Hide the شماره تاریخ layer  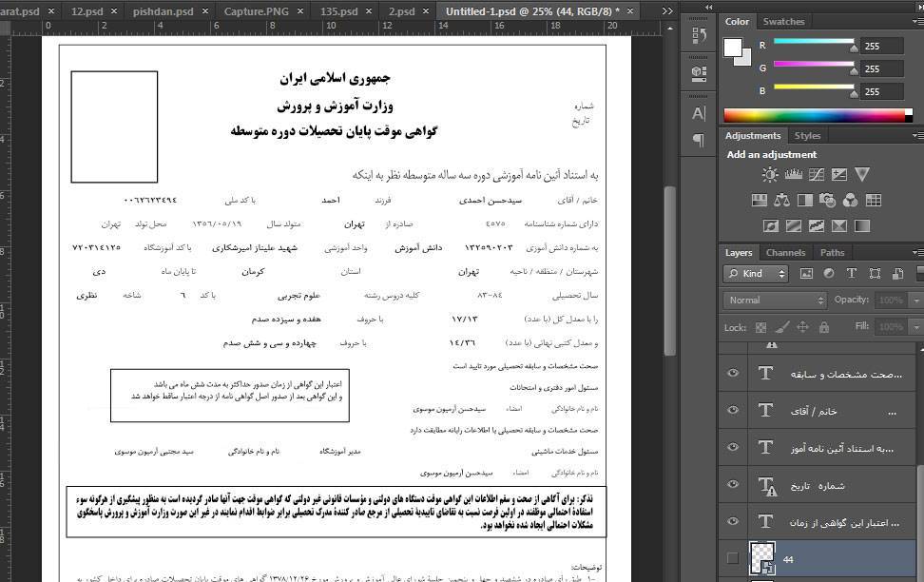point(733,484)
